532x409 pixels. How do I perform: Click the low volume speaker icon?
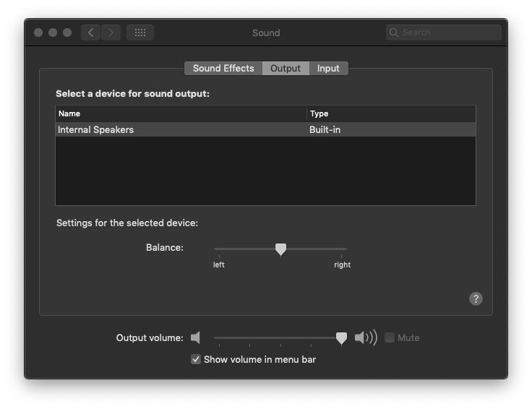point(195,337)
